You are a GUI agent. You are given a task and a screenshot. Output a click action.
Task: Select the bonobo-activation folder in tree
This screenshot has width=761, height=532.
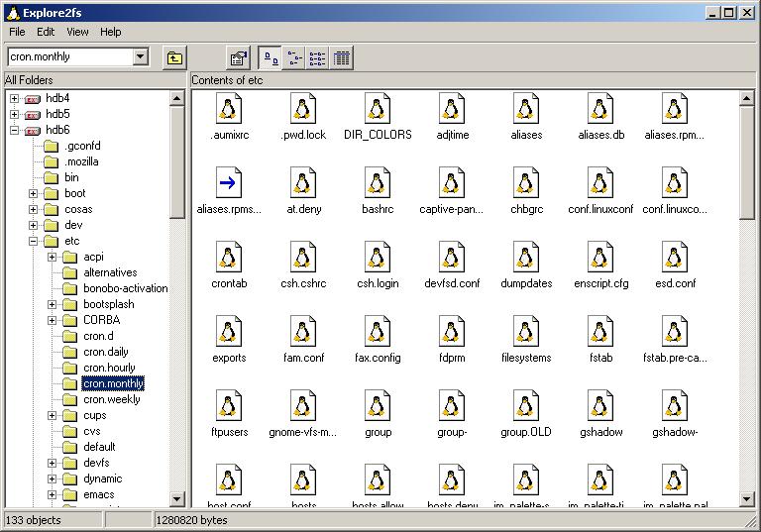(x=125, y=289)
